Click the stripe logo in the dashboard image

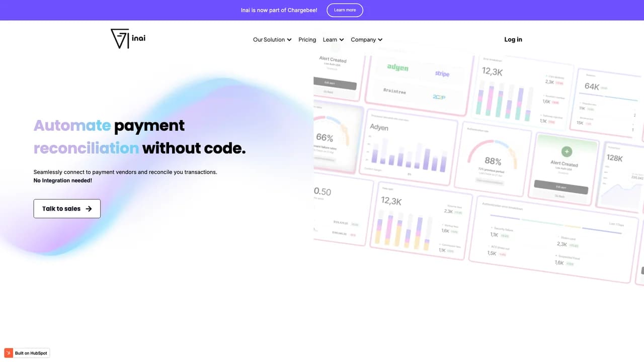pyautogui.click(x=442, y=74)
